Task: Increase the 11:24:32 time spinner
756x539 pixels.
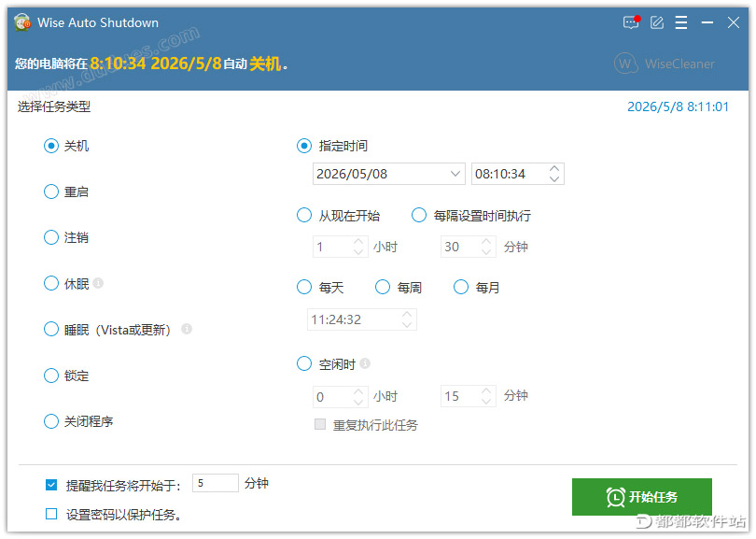Action: (x=407, y=314)
